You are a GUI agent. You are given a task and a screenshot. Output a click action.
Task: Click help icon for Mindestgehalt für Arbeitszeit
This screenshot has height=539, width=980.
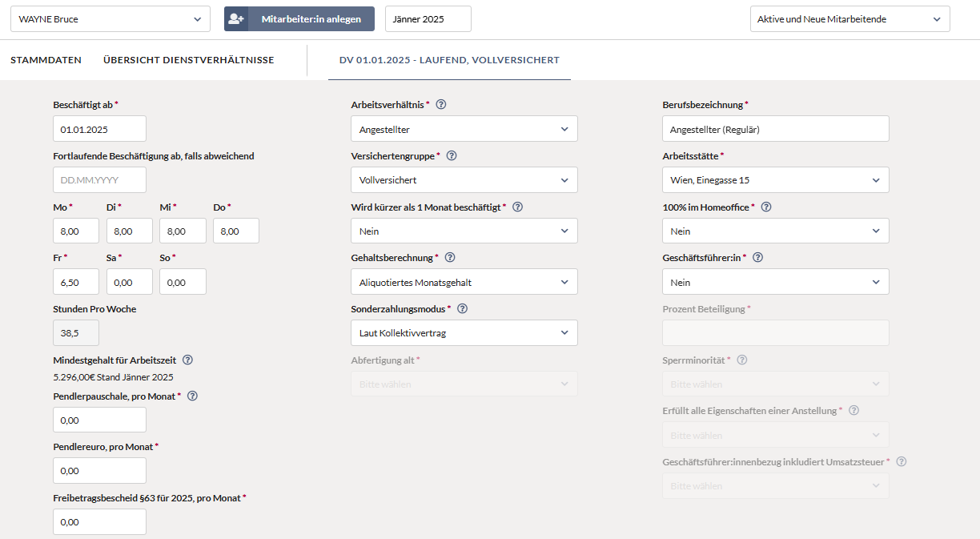pyautogui.click(x=187, y=360)
